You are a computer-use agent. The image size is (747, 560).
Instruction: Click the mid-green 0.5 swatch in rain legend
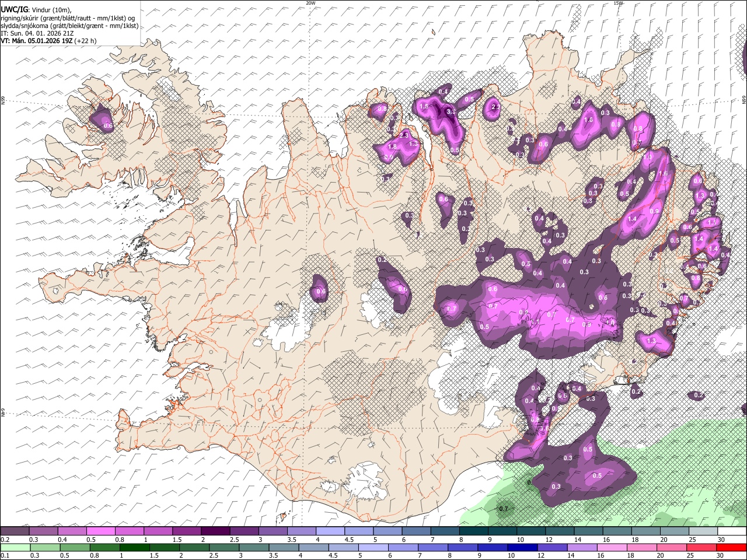click(74, 547)
